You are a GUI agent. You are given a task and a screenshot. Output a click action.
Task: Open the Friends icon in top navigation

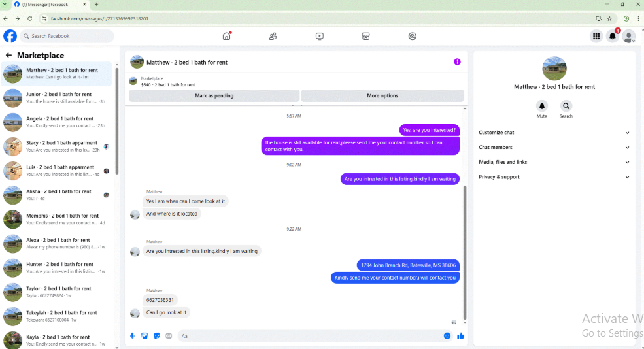[x=273, y=36]
